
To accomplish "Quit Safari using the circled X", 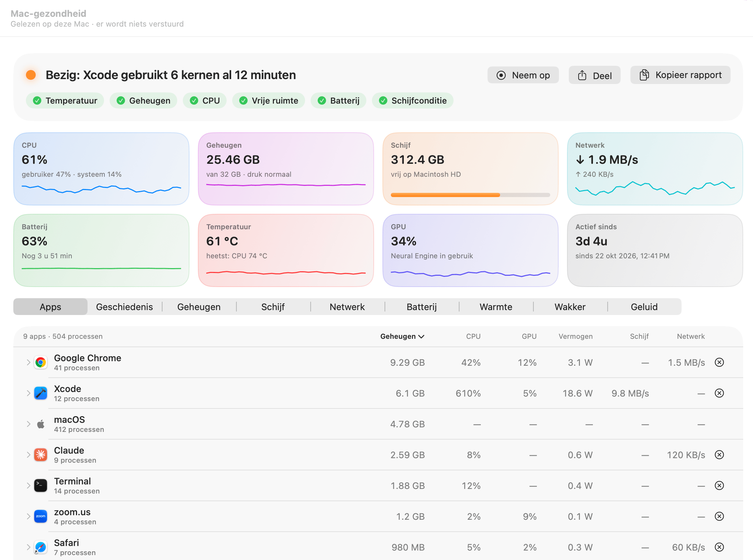I will [x=719, y=547].
